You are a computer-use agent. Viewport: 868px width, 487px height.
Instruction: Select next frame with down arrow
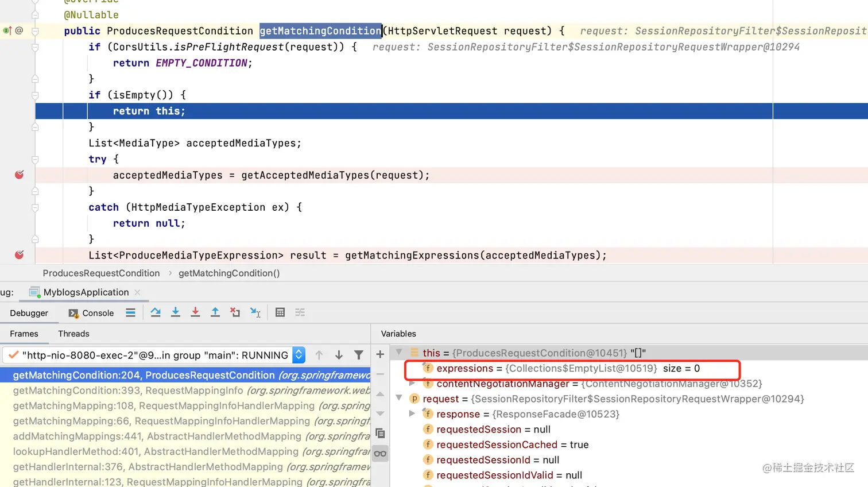click(x=339, y=355)
